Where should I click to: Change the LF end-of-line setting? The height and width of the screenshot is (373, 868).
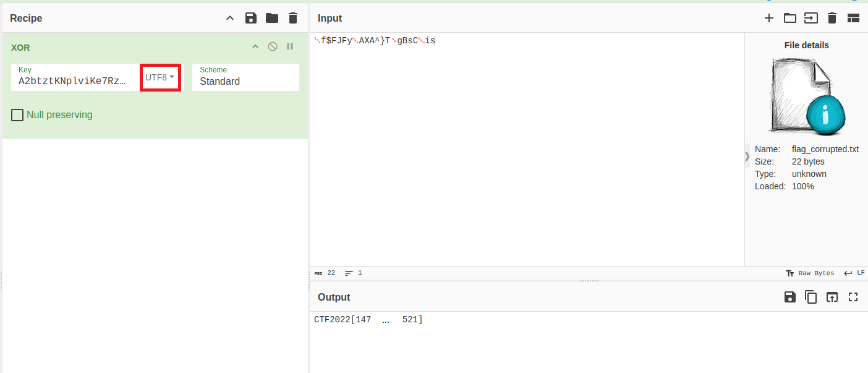854,273
